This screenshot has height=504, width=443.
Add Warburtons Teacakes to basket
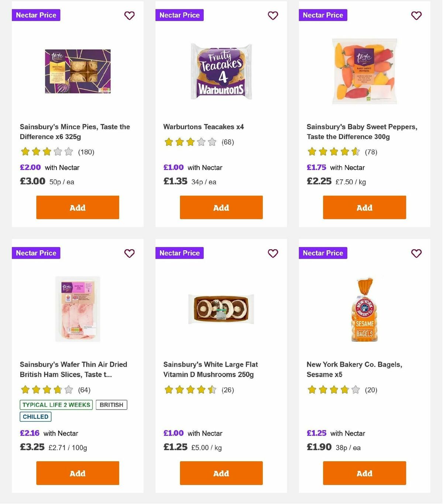pyautogui.click(x=221, y=207)
